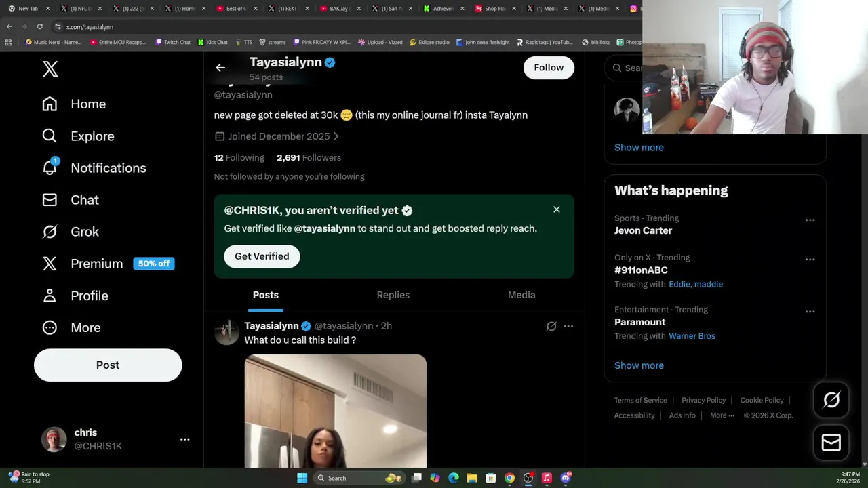The height and width of the screenshot is (488, 868).
Task: Open Notifications with bell icon
Action: pyautogui.click(x=94, y=167)
